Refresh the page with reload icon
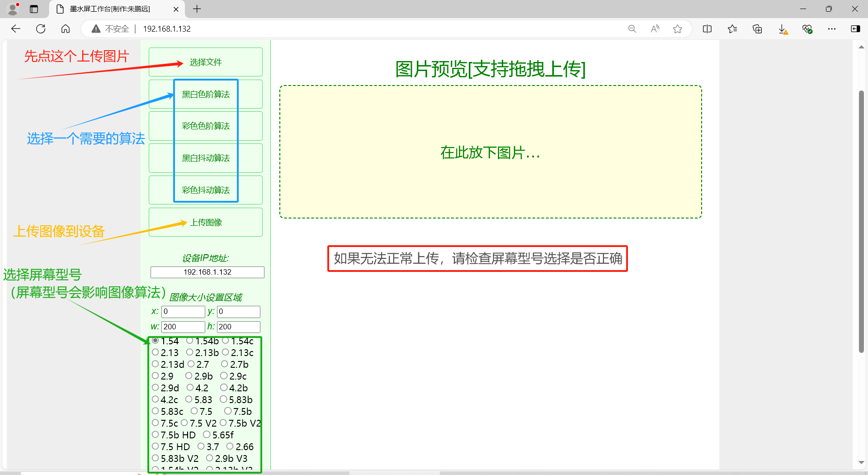 tap(41, 29)
